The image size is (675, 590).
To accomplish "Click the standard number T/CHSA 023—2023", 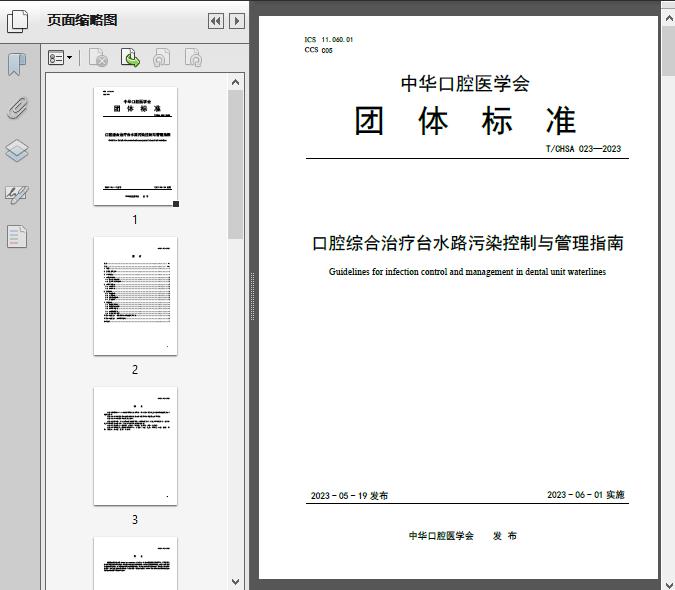I will click(x=583, y=149).
